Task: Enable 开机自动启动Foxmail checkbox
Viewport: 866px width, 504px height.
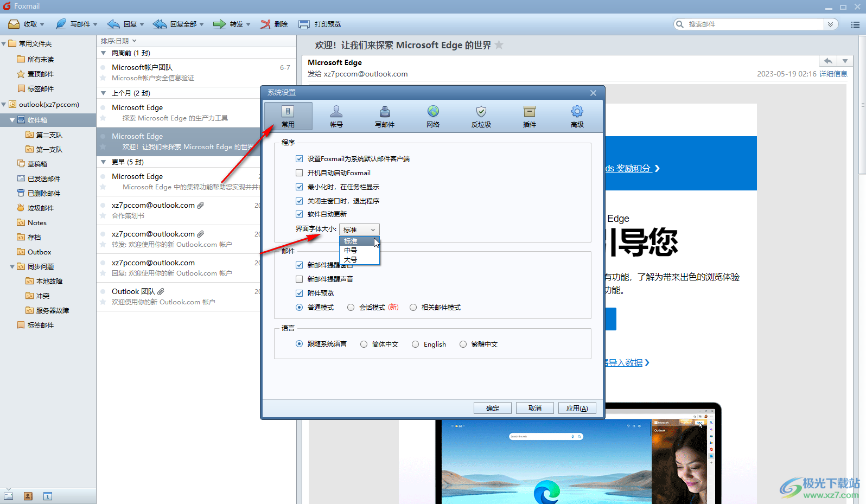Action: coord(300,173)
